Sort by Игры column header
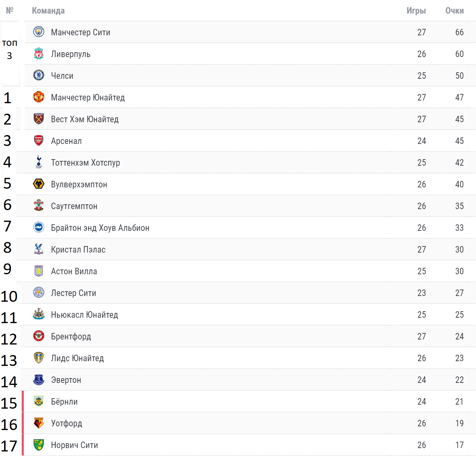 point(416,11)
